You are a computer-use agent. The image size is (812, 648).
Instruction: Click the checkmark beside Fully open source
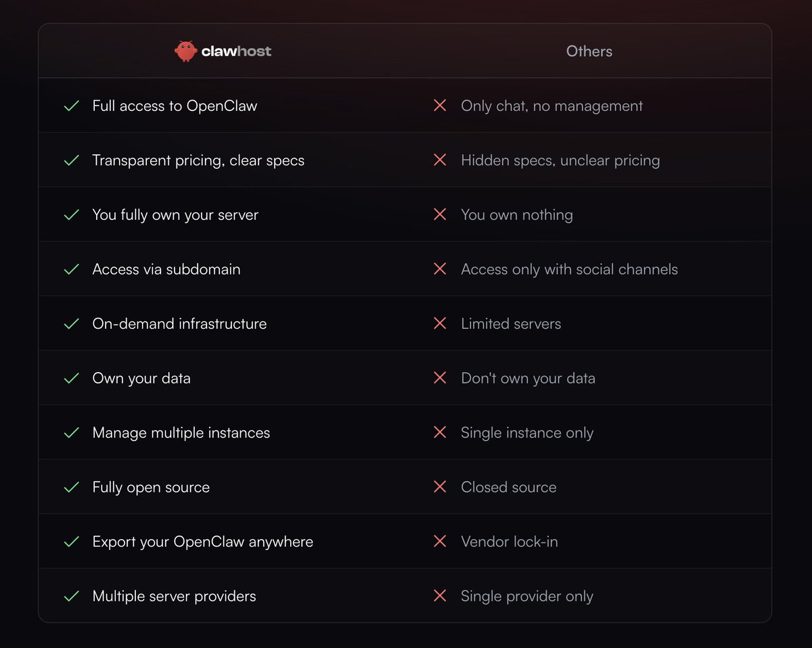coord(72,488)
